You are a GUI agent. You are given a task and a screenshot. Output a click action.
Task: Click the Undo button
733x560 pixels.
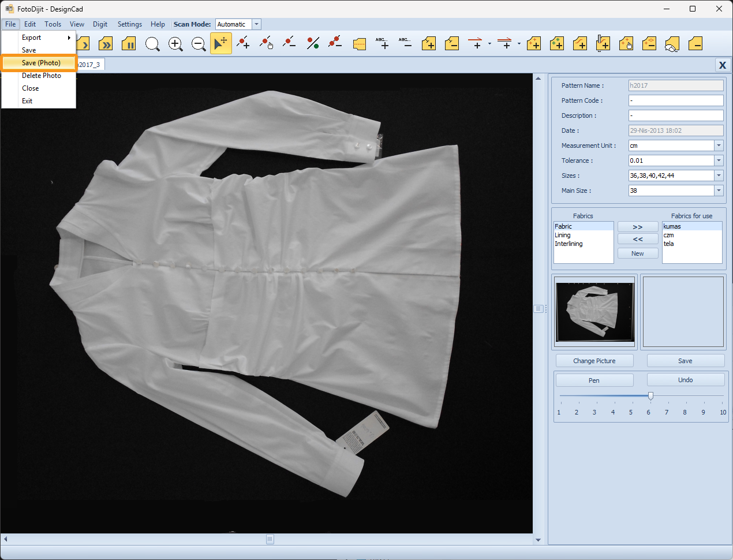(x=685, y=380)
